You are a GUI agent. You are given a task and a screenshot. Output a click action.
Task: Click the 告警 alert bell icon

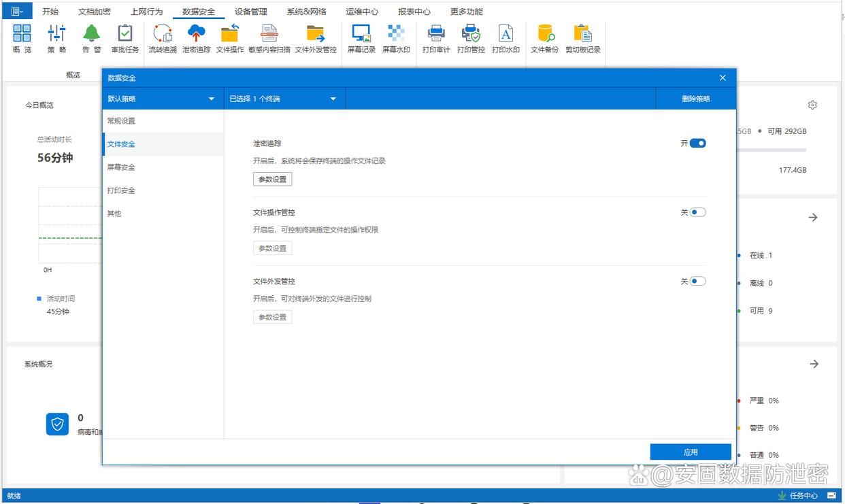[x=91, y=39]
